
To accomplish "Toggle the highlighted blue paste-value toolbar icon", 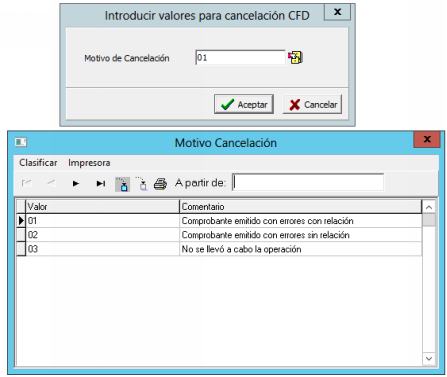I will [122, 184].
